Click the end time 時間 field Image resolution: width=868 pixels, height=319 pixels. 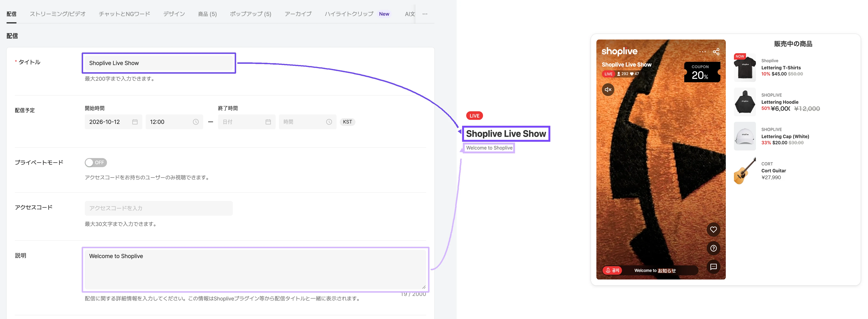tap(307, 122)
